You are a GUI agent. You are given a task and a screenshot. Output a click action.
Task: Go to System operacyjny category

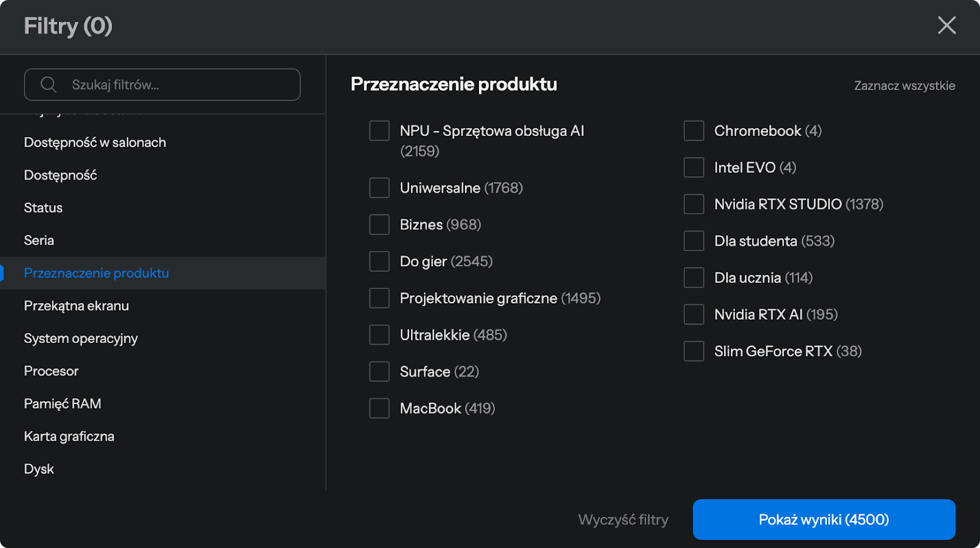[81, 339]
